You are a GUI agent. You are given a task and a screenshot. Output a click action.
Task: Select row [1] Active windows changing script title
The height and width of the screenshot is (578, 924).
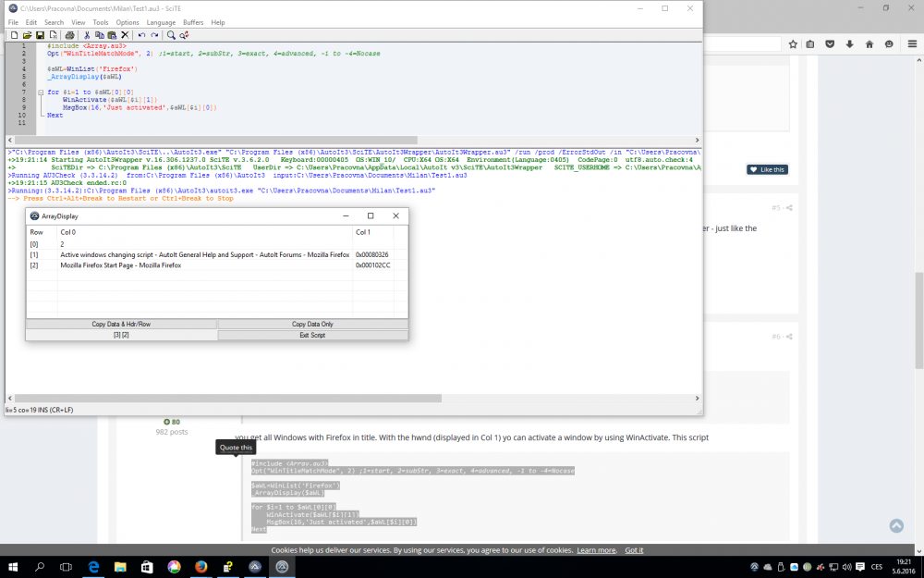(x=204, y=255)
